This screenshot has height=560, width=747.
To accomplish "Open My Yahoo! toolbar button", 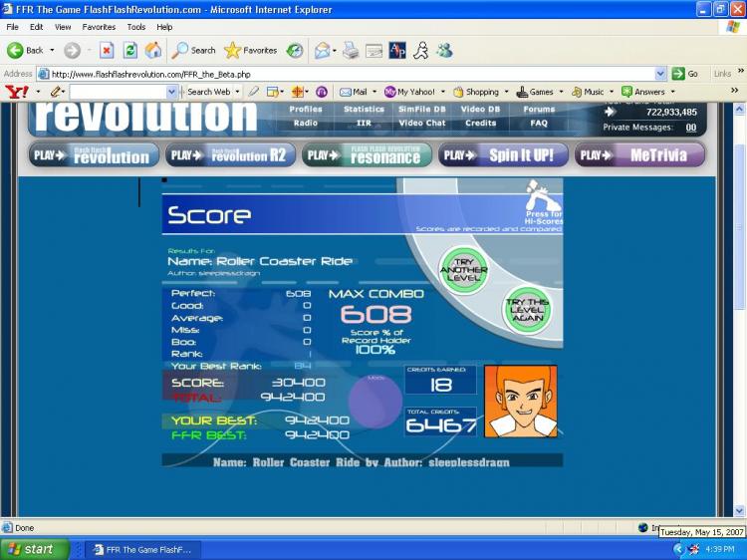I will 409,92.
